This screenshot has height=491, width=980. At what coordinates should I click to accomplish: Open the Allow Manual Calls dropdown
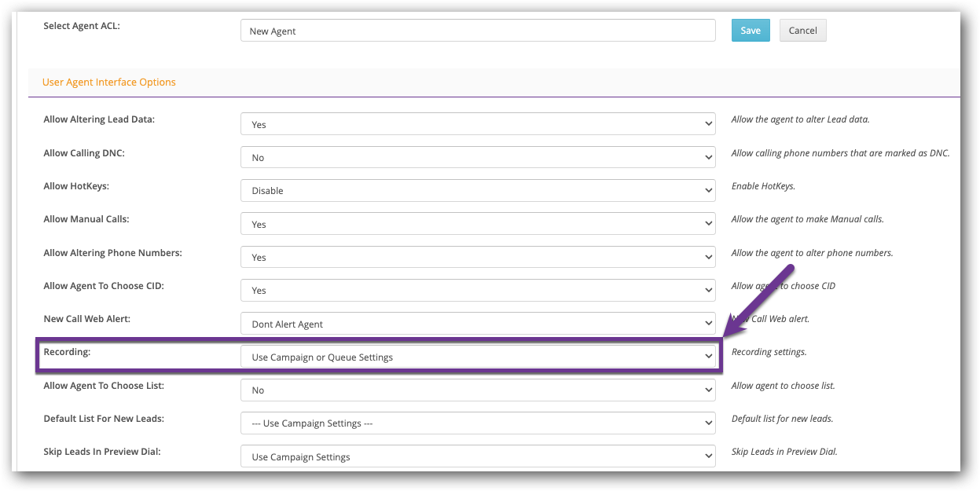pos(477,224)
